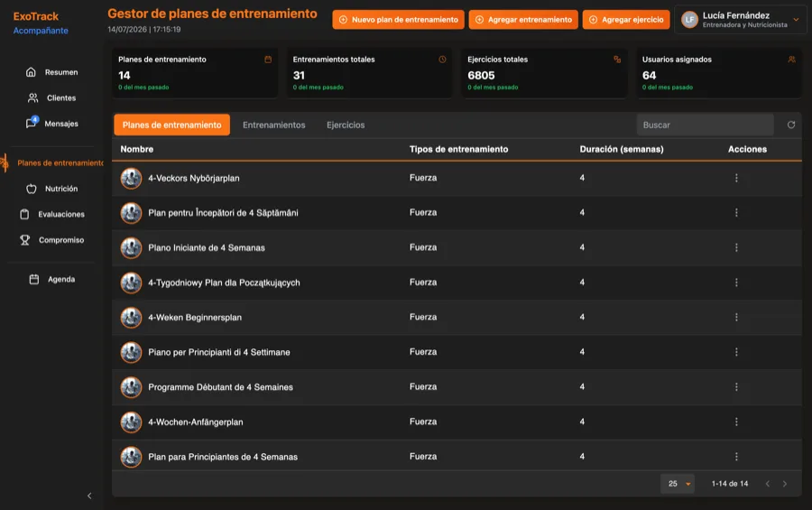Open the Compromiso trophy item

51,240
